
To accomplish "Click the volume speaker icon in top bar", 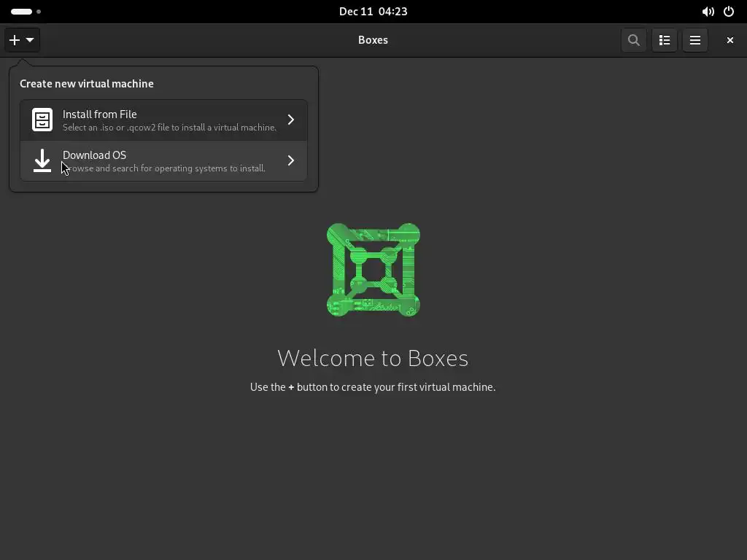I will point(708,12).
